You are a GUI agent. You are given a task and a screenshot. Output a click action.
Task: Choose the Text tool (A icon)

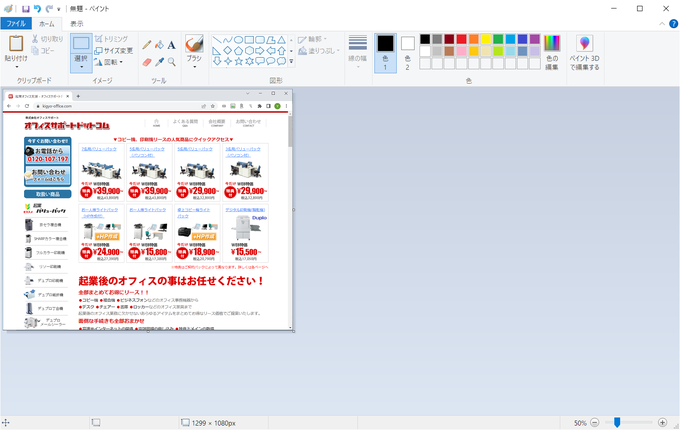click(171, 44)
